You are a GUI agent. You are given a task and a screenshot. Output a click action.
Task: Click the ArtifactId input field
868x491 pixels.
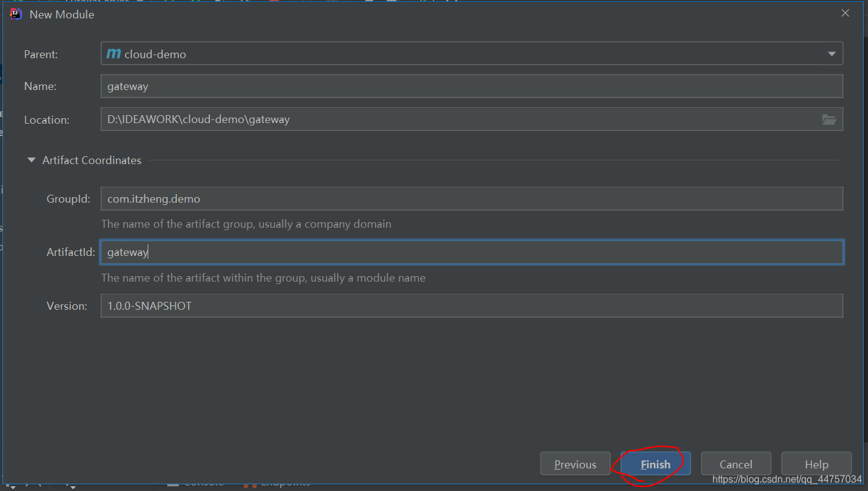[x=472, y=252]
